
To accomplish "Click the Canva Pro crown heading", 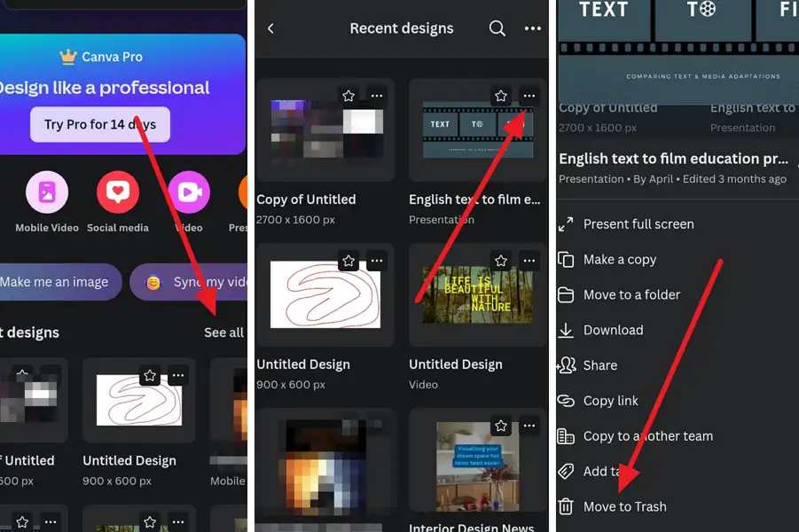I will 101,57.
